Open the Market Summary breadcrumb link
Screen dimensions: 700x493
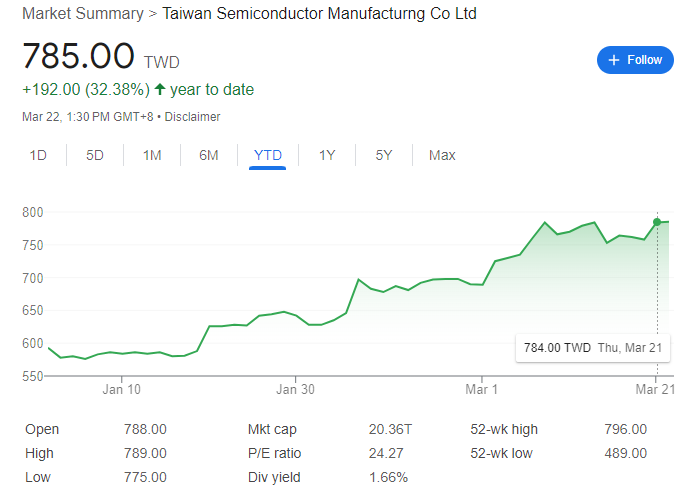point(83,13)
